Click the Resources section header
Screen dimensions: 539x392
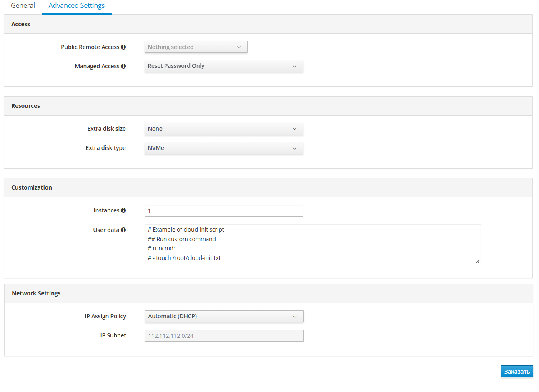coord(25,106)
